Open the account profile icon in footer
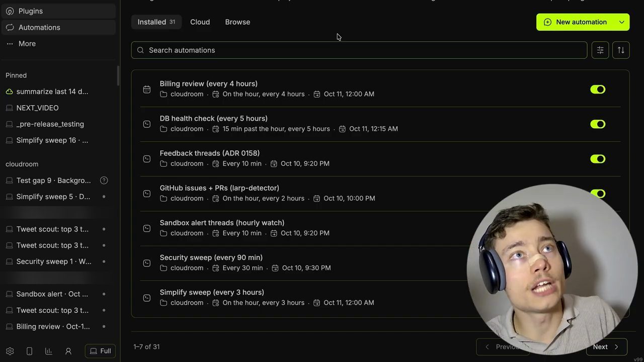Viewport: 644px width, 362px height. click(68, 351)
